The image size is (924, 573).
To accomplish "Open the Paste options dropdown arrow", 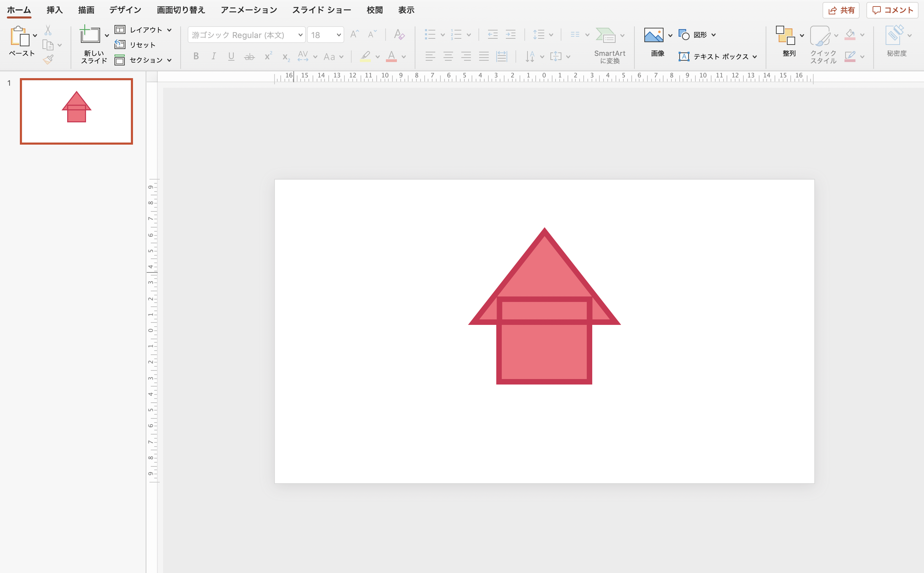I will 35,36.
